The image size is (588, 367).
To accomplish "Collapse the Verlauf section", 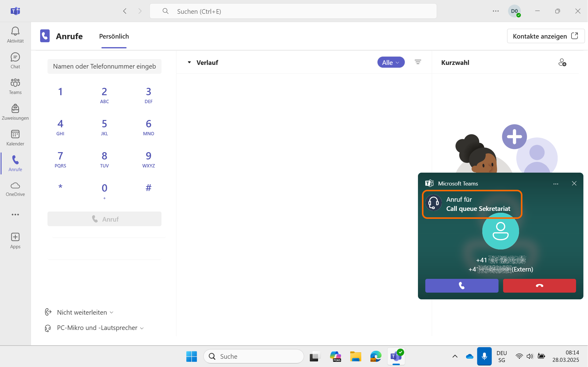I will click(189, 62).
